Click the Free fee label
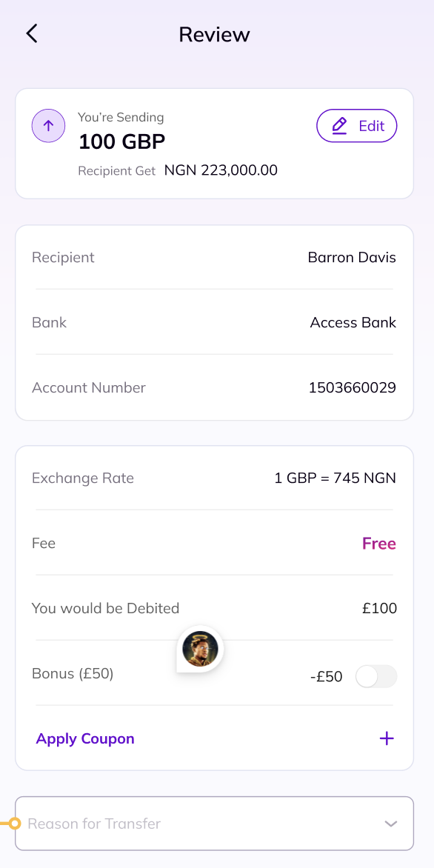Viewport: 434px width, 868px height. [379, 544]
